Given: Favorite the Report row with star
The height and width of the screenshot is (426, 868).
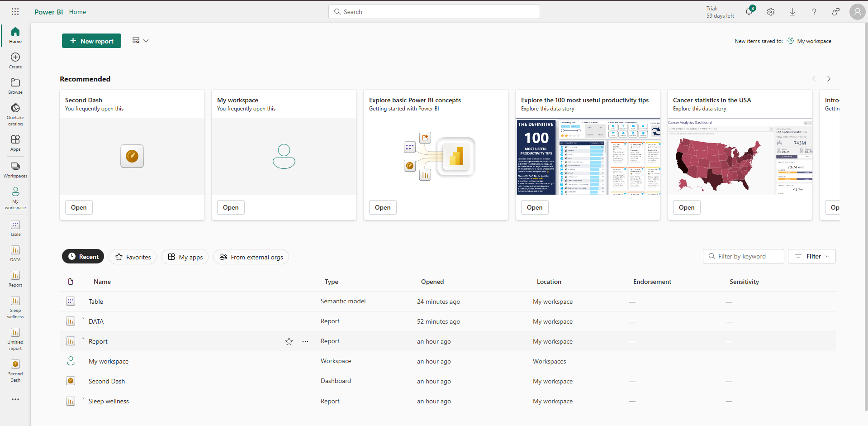Looking at the screenshot, I should (x=289, y=341).
